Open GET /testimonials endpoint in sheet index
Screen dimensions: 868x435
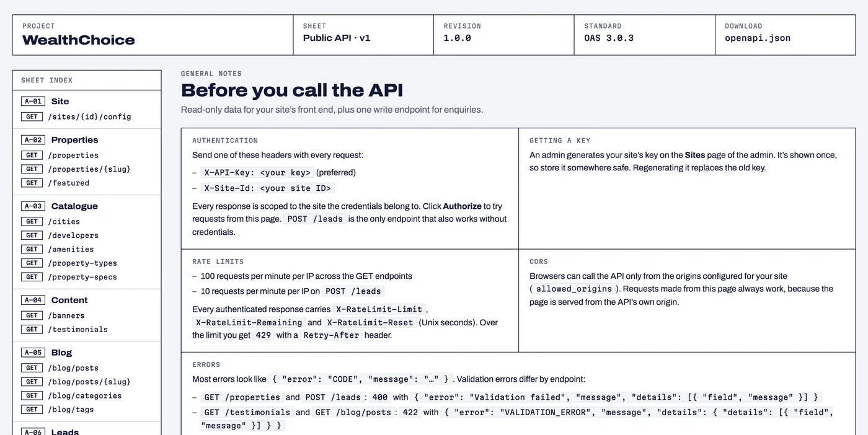click(64, 329)
